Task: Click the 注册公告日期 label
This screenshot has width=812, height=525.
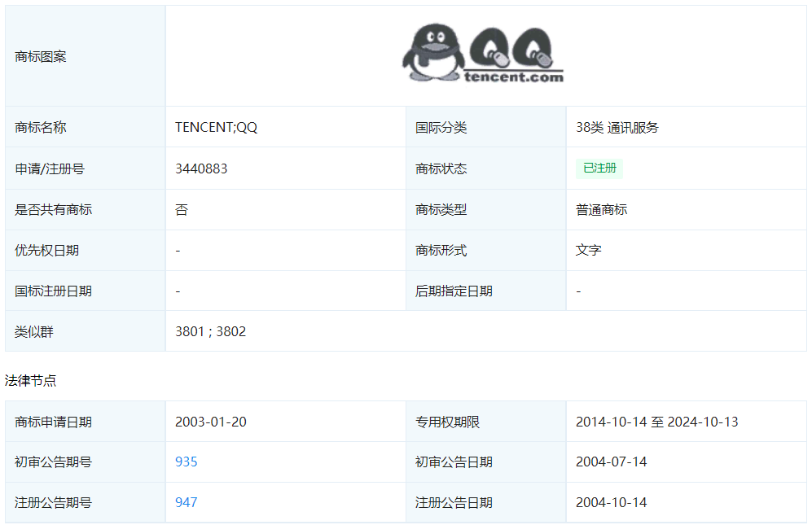Action: pyautogui.click(x=454, y=502)
